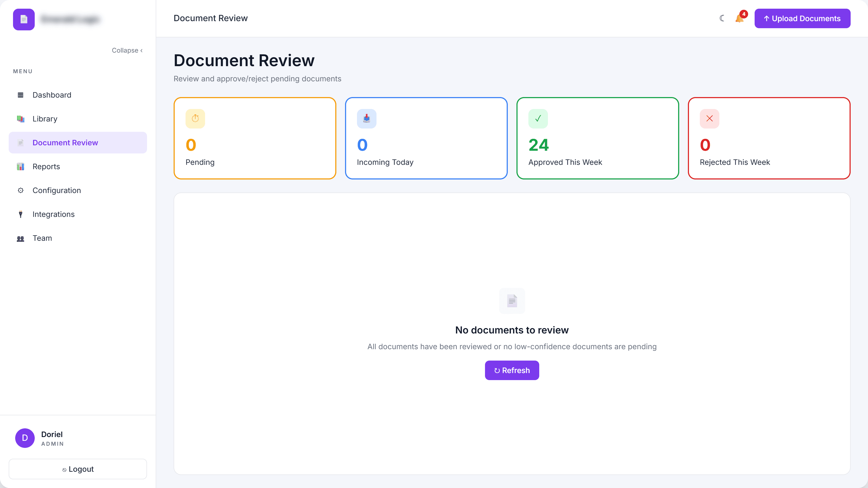Collapse the sidebar menu

click(x=127, y=50)
